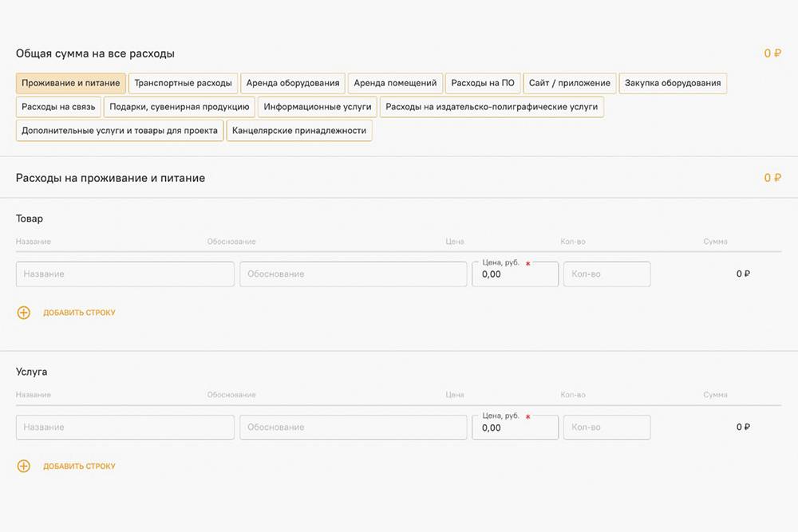The height and width of the screenshot is (532, 798).
Task: Switch to the Транспортные расходы tab
Action: pos(183,83)
